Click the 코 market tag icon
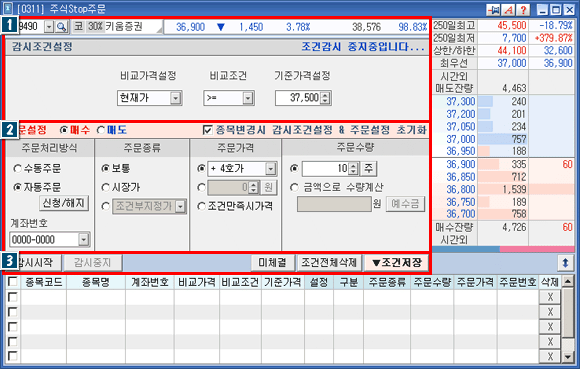Viewport: 580px width, 369px height. point(78,27)
